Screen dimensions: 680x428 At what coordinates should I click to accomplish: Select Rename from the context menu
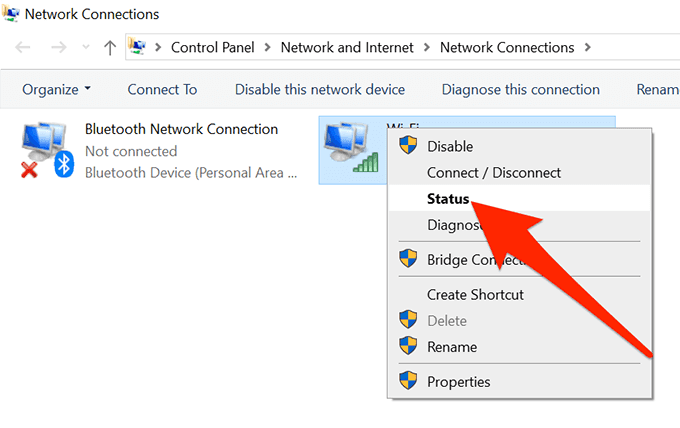tap(452, 347)
